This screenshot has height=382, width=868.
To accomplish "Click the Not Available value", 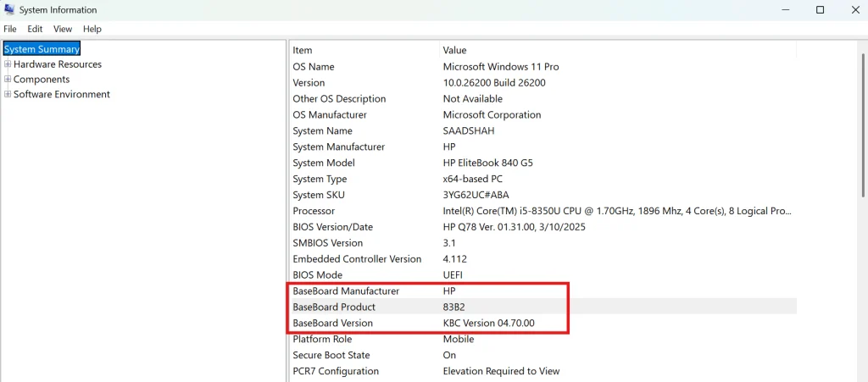I will pos(473,99).
